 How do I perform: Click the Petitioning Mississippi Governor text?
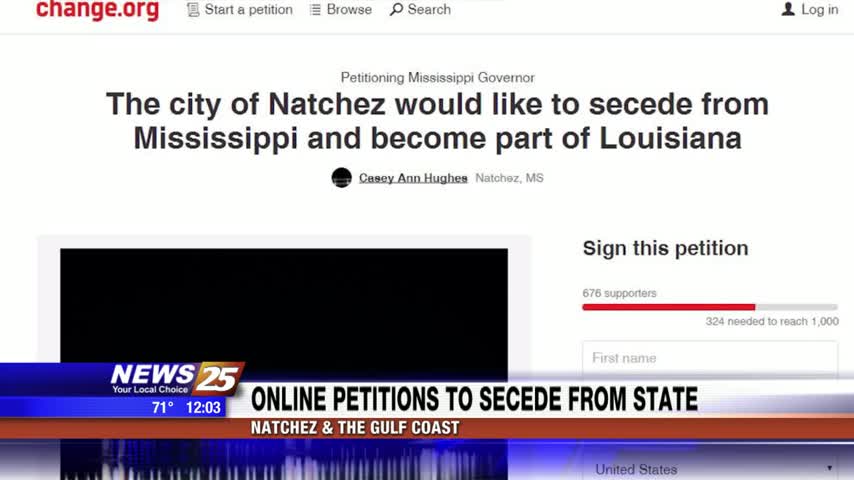point(437,78)
